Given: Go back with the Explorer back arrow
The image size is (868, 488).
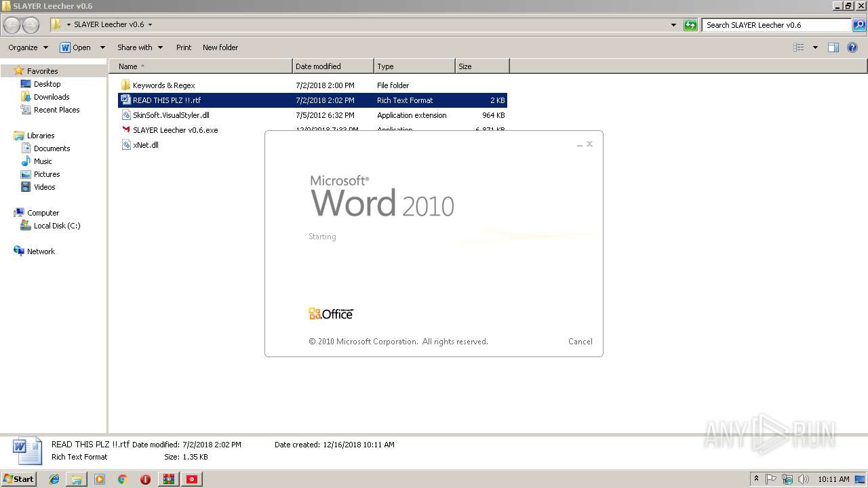Looking at the screenshot, I should [x=12, y=25].
